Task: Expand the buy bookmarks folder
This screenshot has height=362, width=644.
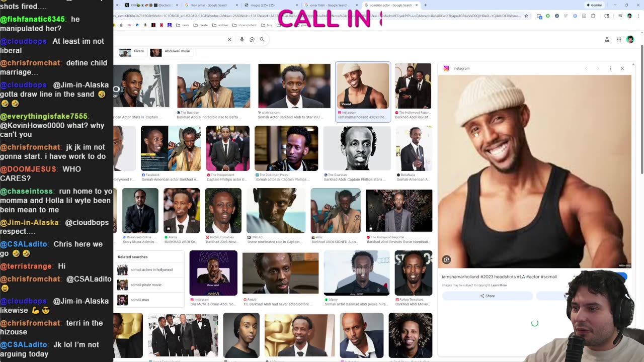Action: pos(266,25)
